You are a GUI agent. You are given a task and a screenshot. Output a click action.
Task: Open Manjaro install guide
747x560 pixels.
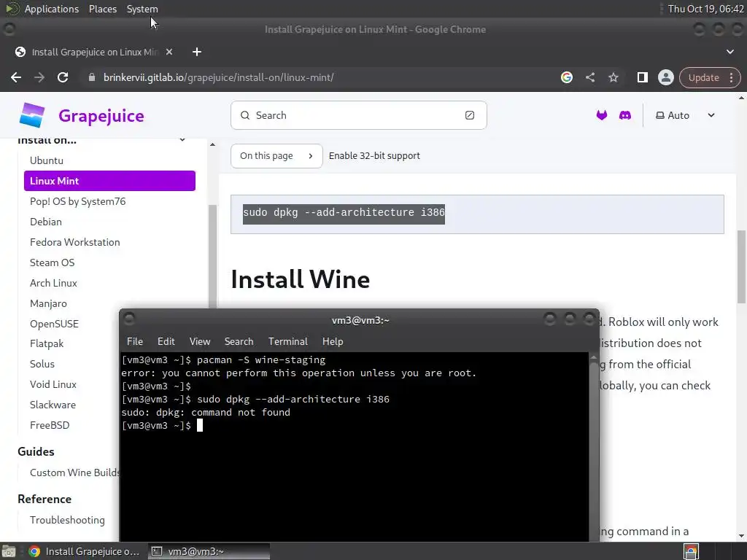48,304
